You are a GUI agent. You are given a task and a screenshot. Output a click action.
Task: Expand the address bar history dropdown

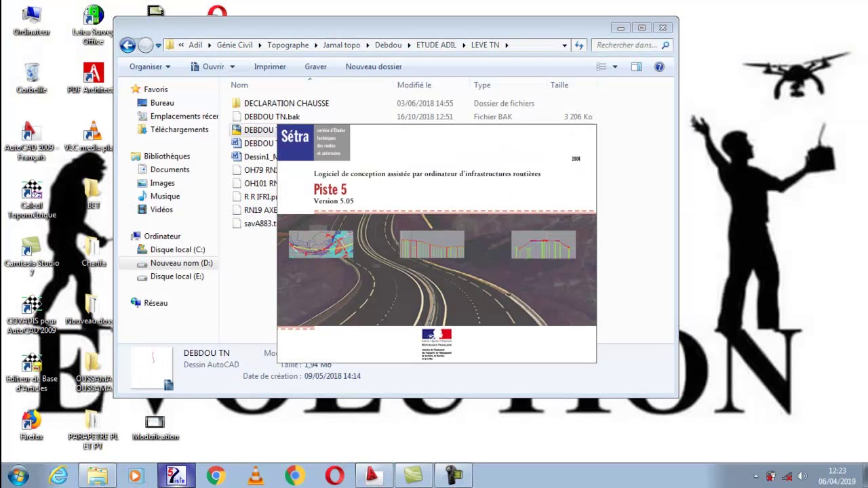[564, 45]
